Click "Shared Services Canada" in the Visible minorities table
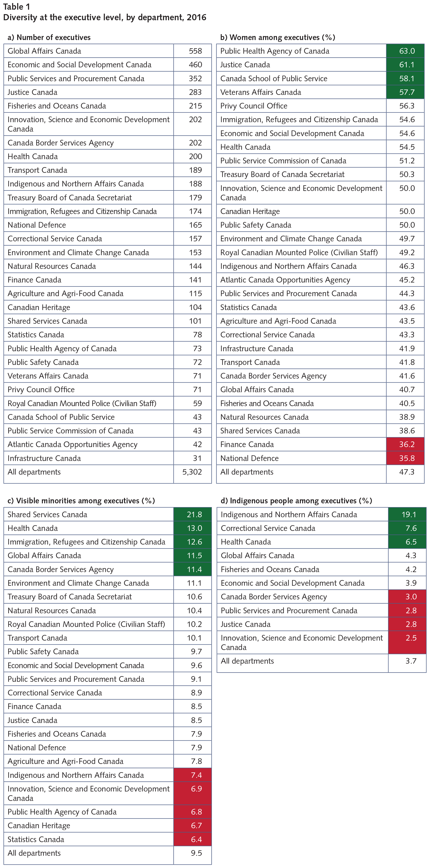Image resolution: width=430 pixels, height=868 pixels. (x=47, y=515)
